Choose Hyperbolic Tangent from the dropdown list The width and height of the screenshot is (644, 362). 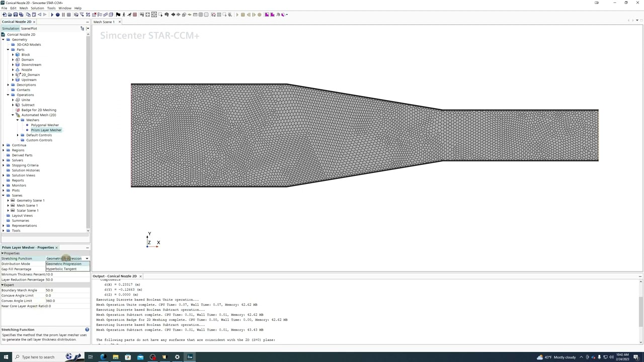tap(67, 269)
